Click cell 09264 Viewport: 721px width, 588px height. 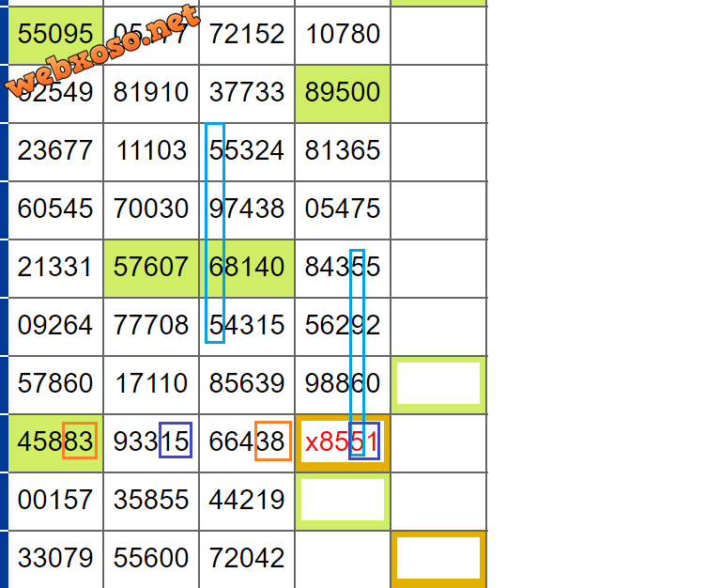tap(55, 327)
